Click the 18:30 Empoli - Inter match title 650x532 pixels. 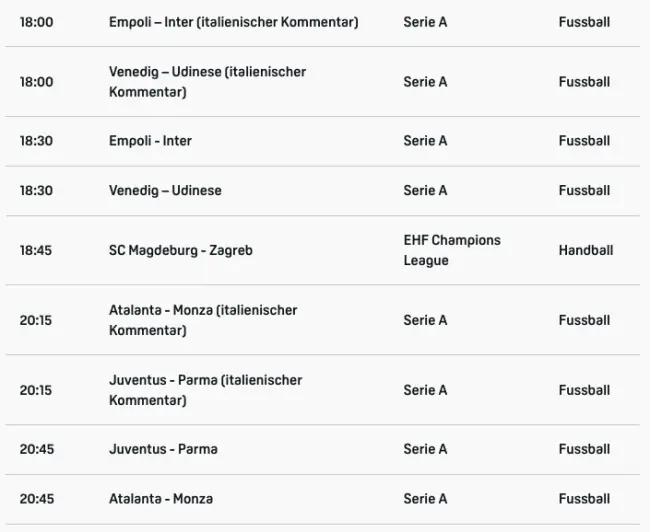[x=150, y=141]
